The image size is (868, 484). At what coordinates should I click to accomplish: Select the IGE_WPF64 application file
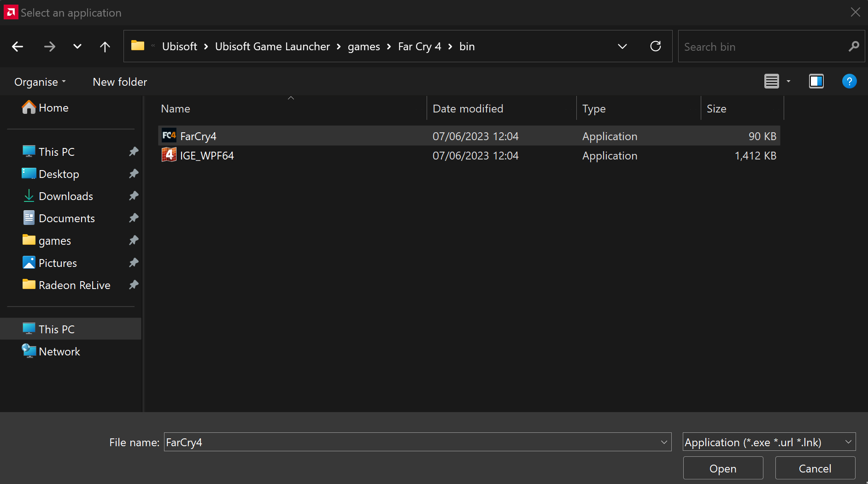point(469,155)
